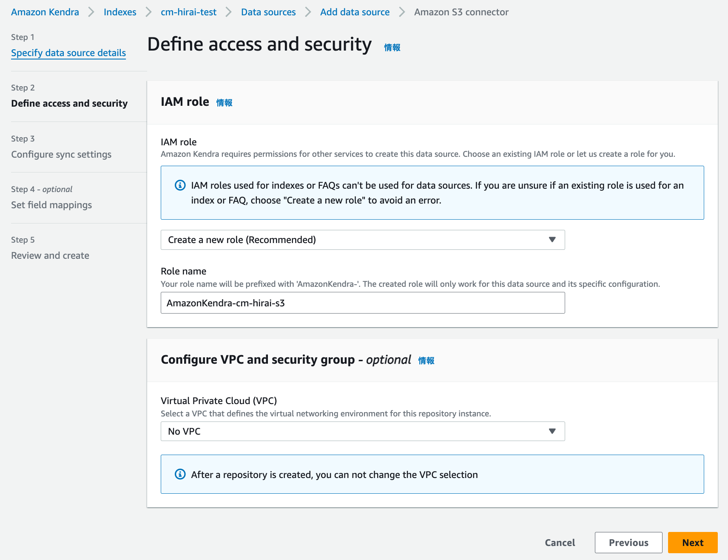The width and height of the screenshot is (728, 560).
Task: Open the 情報 link beside the page title
Action: point(392,47)
